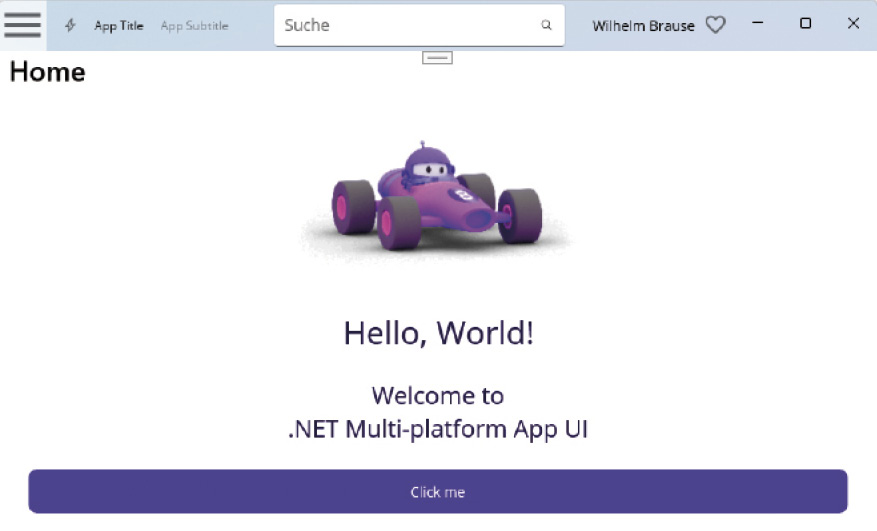The height and width of the screenshot is (531, 877).
Task: Click the .NET Multi-platform App UI text
Action: pyautogui.click(x=437, y=429)
